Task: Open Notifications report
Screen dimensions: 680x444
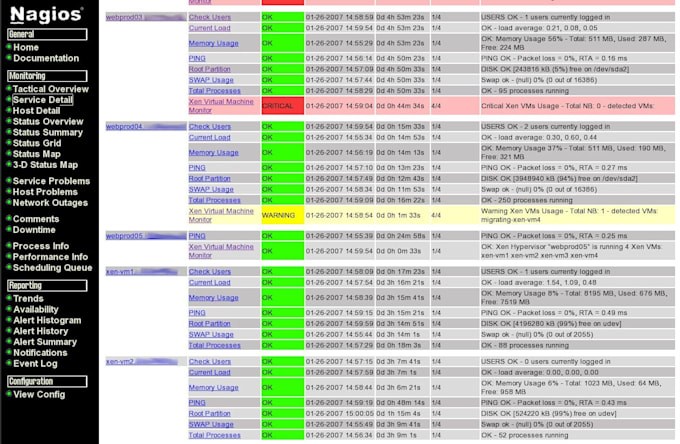Action: [x=40, y=353]
